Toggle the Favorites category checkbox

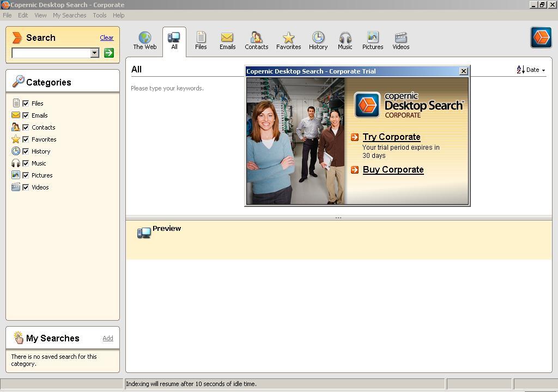click(26, 139)
